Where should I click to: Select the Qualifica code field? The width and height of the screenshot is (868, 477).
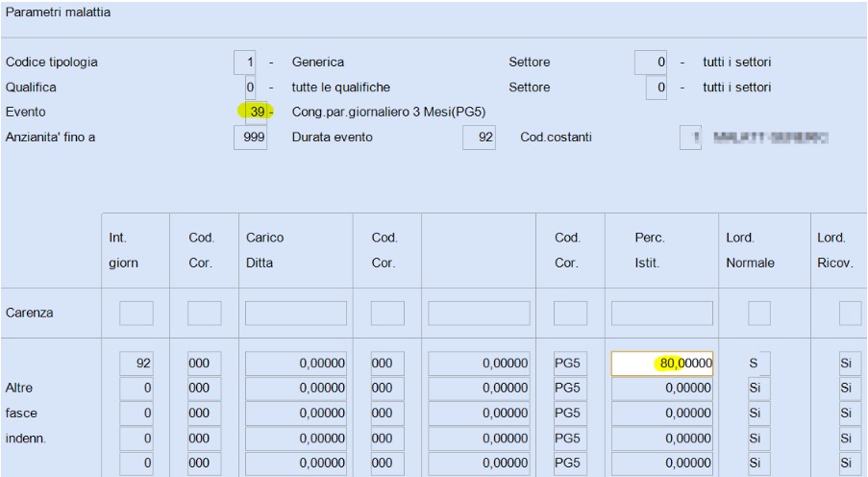[250, 87]
